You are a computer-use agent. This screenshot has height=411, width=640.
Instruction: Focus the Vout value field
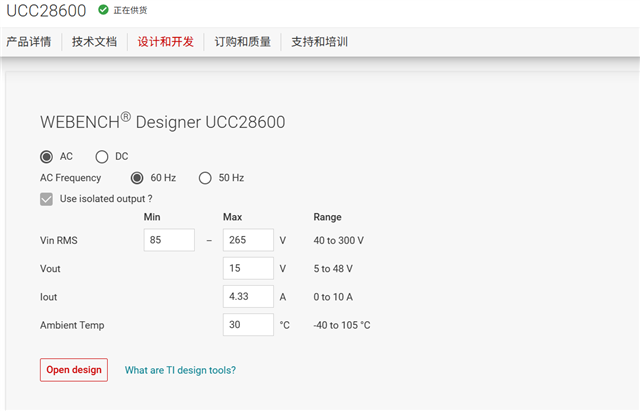click(248, 268)
